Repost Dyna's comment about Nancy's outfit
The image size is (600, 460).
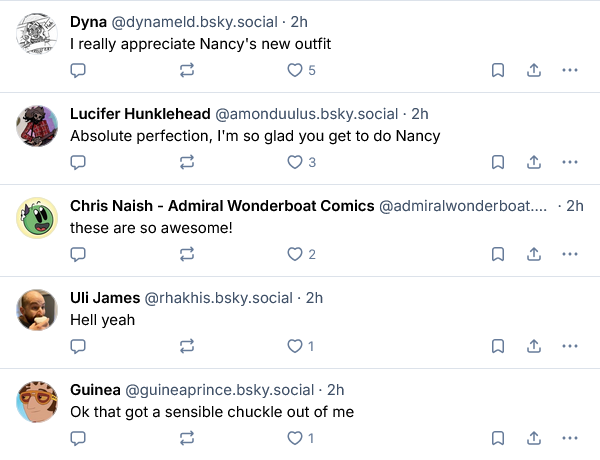point(186,70)
